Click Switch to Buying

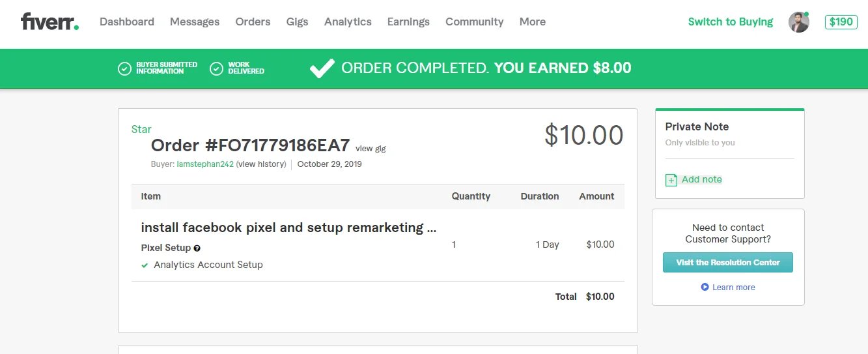[x=730, y=22]
